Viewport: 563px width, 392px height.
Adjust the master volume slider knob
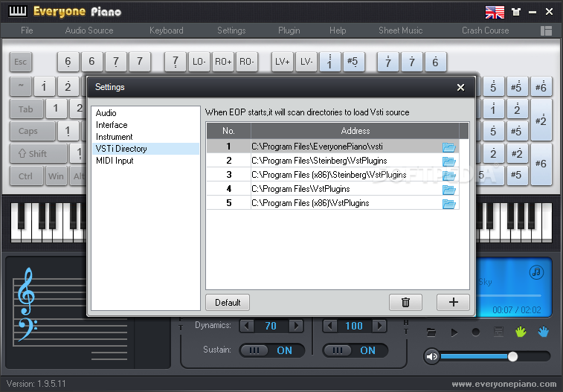pos(512,356)
